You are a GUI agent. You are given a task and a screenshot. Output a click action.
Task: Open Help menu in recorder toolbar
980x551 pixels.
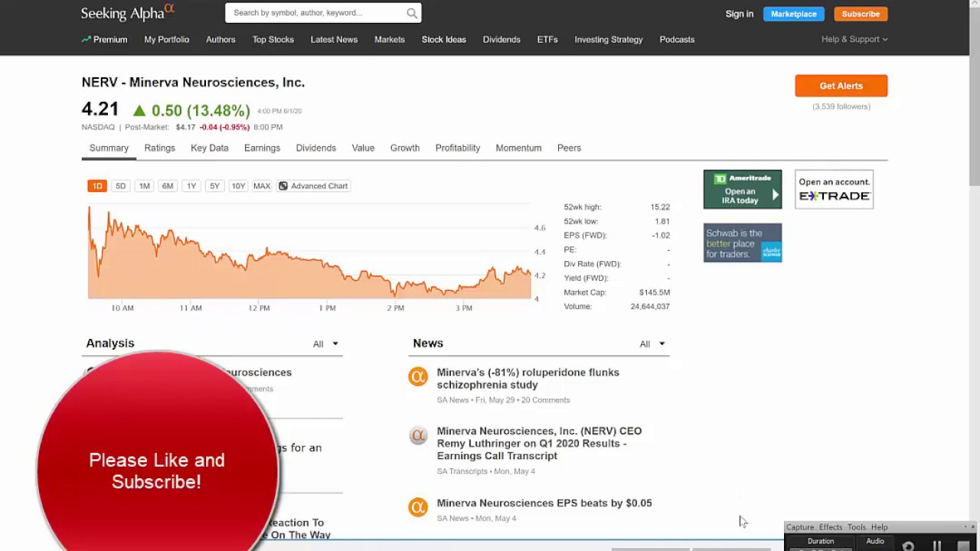[x=880, y=527]
